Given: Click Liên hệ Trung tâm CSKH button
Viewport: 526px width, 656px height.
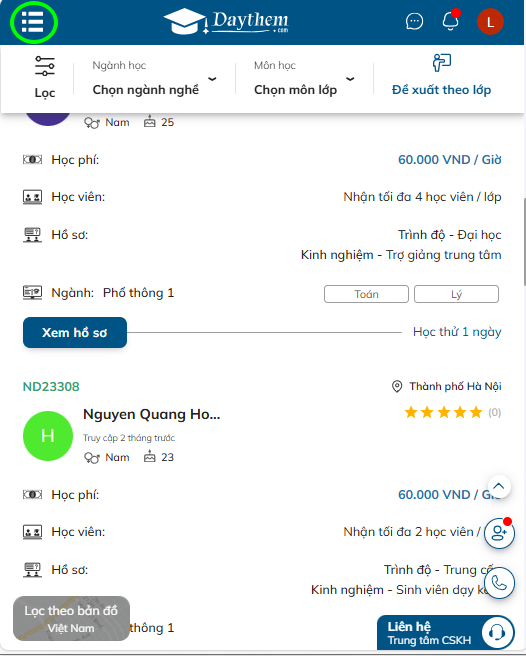Looking at the screenshot, I should click(446, 633).
